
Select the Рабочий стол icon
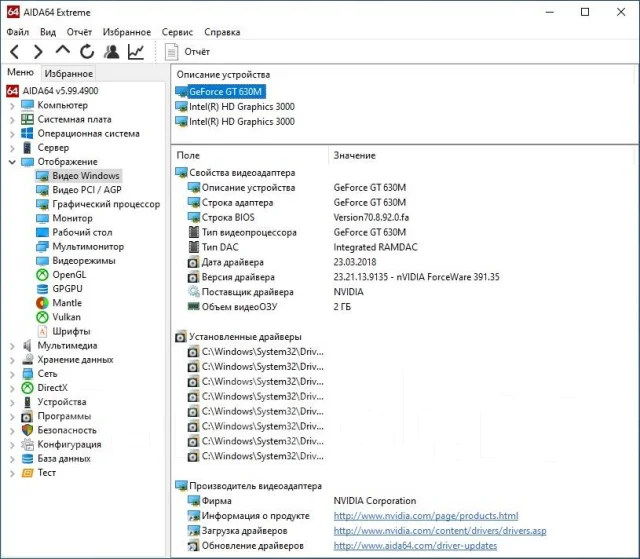coord(42,233)
